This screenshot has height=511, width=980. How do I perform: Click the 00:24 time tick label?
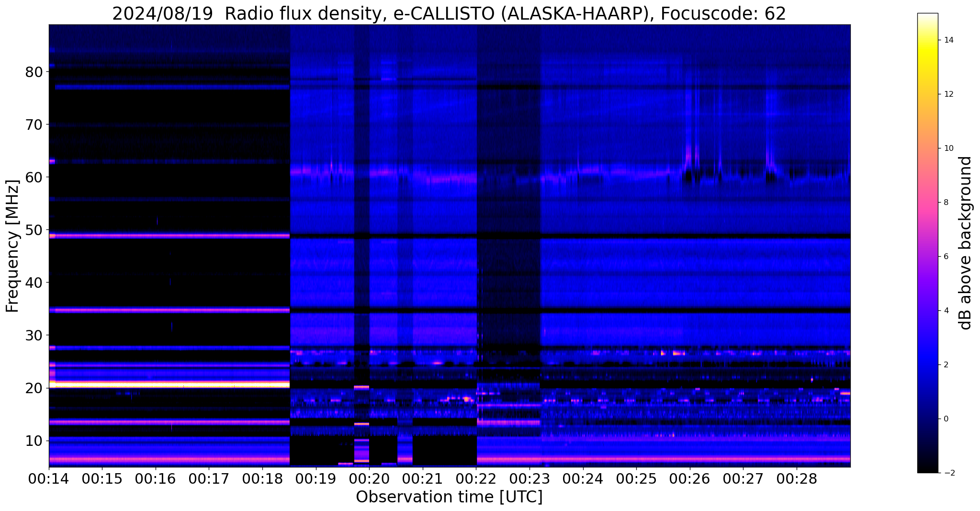pyautogui.click(x=583, y=478)
